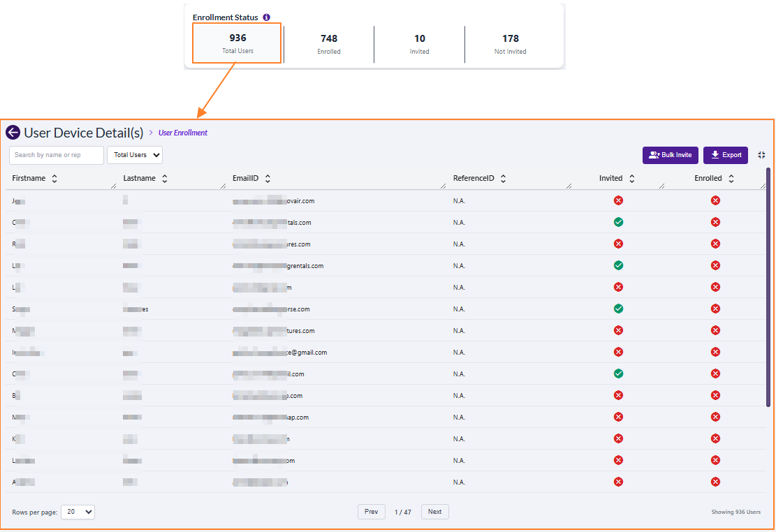Select the 748 Enrolled tile
This screenshot has height=532, width=776.
[x=329, y=43]
